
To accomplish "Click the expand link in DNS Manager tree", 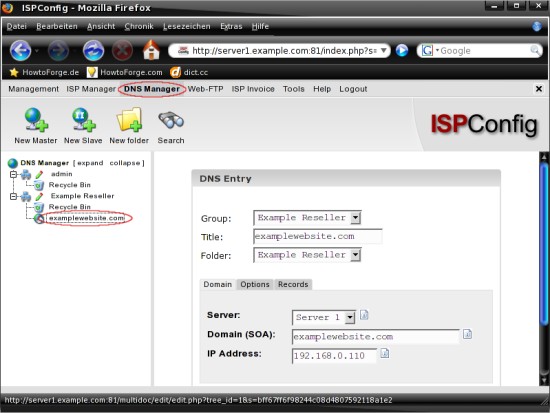I will tap(90, 163).
